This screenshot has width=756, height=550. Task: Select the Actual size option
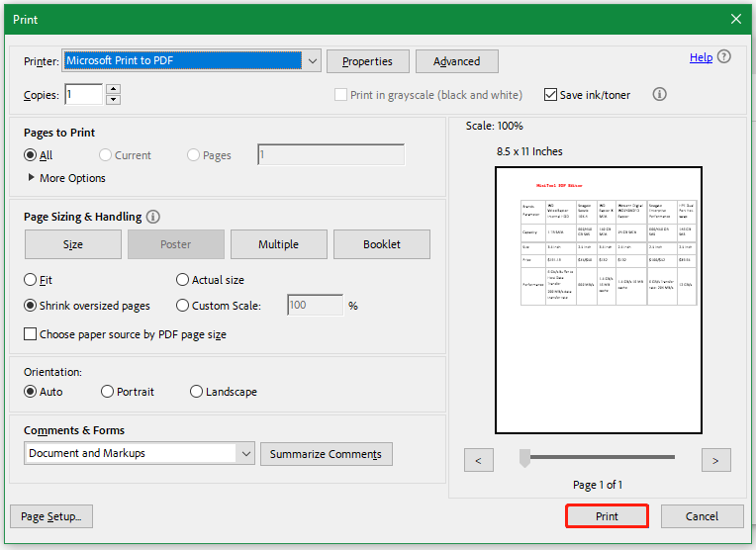click(x=182, y=280)
